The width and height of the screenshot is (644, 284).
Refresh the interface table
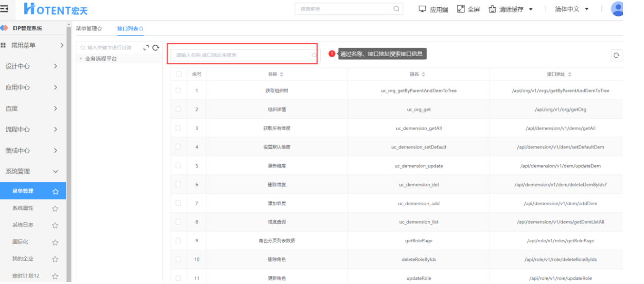tap(617, 55)
